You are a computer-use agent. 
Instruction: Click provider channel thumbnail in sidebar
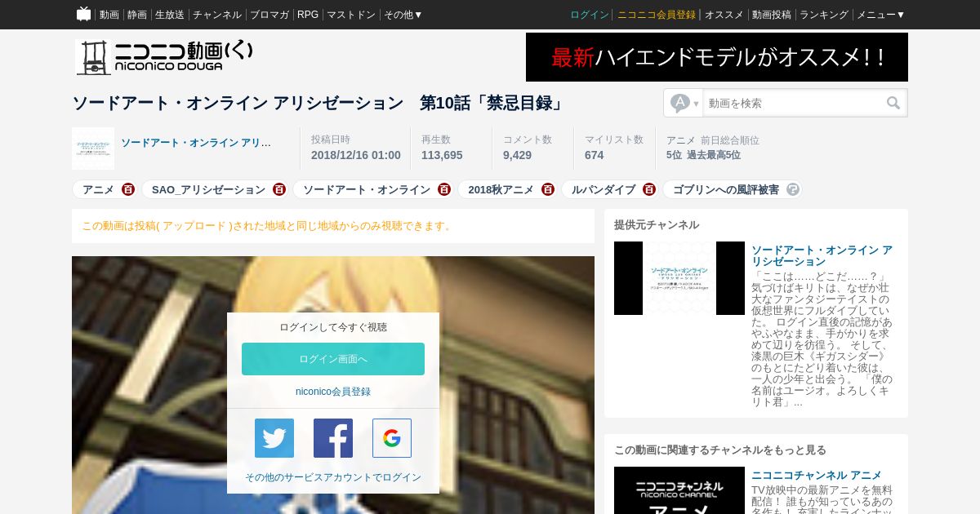click(x=679, y=278)
